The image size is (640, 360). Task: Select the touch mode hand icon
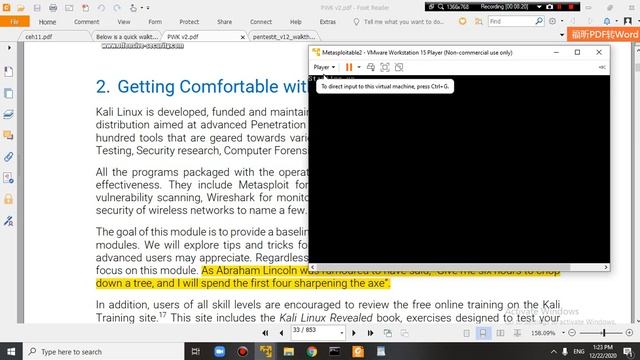point(133,7)
